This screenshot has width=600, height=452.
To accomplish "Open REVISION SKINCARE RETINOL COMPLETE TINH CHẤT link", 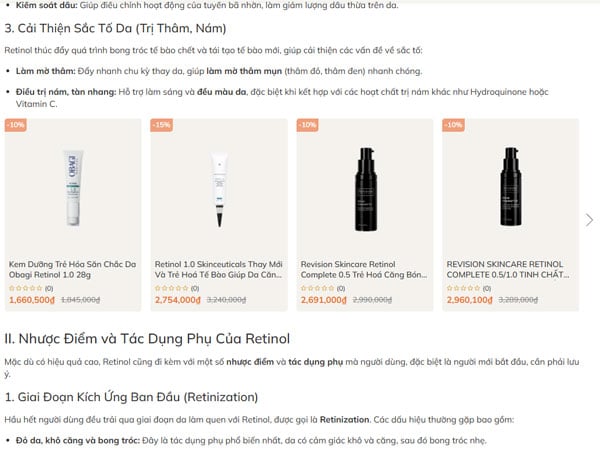I will [508, 269].
